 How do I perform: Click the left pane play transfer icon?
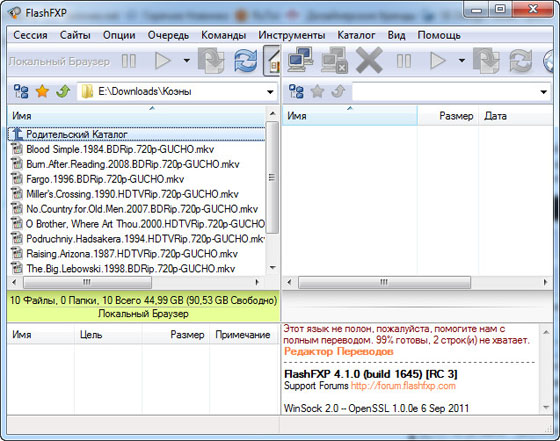163,61
